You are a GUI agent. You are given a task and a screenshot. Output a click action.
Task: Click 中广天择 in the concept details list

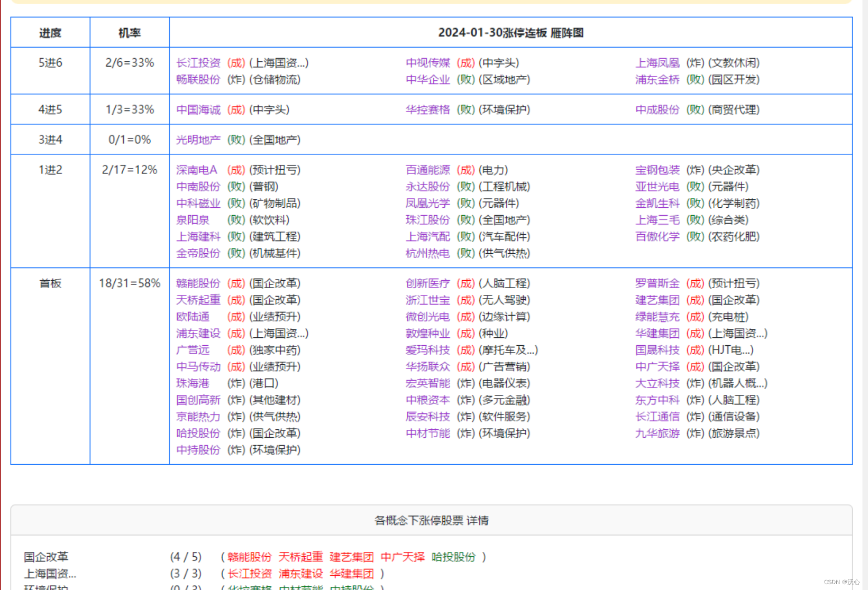403,557
